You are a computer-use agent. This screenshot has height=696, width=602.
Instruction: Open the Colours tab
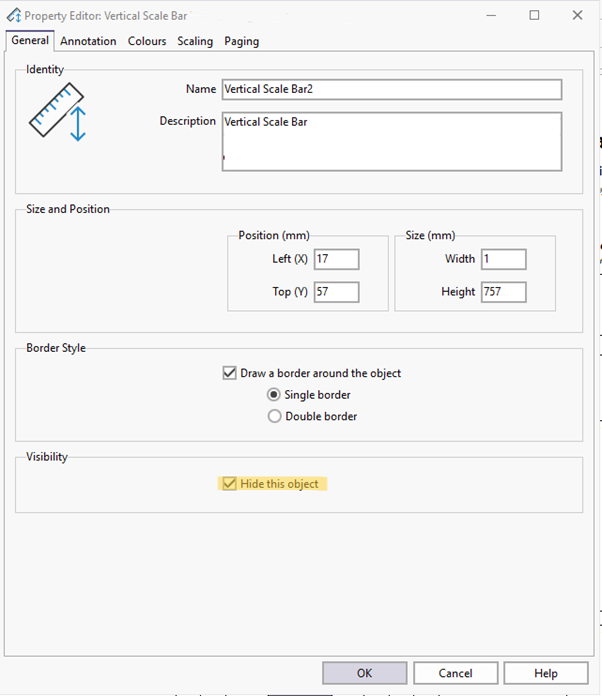pyautogui.click(x=147, y=41)
